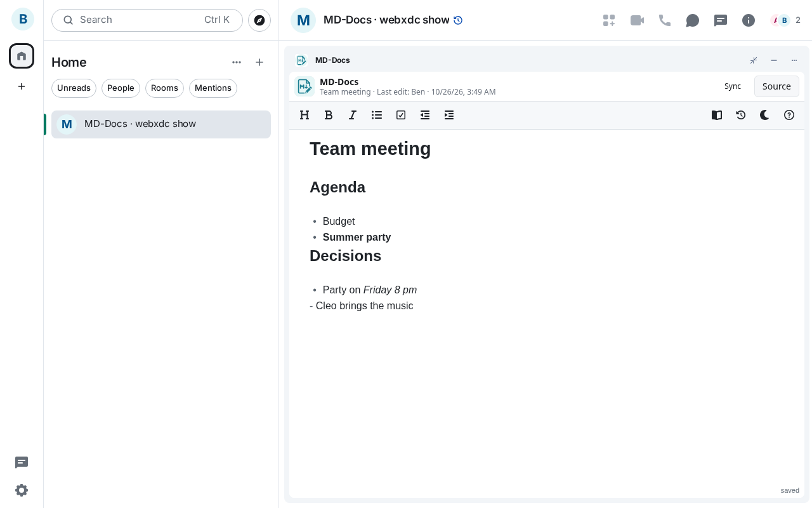
Task: Toggle split preview view icon
Action: (717, 115)
